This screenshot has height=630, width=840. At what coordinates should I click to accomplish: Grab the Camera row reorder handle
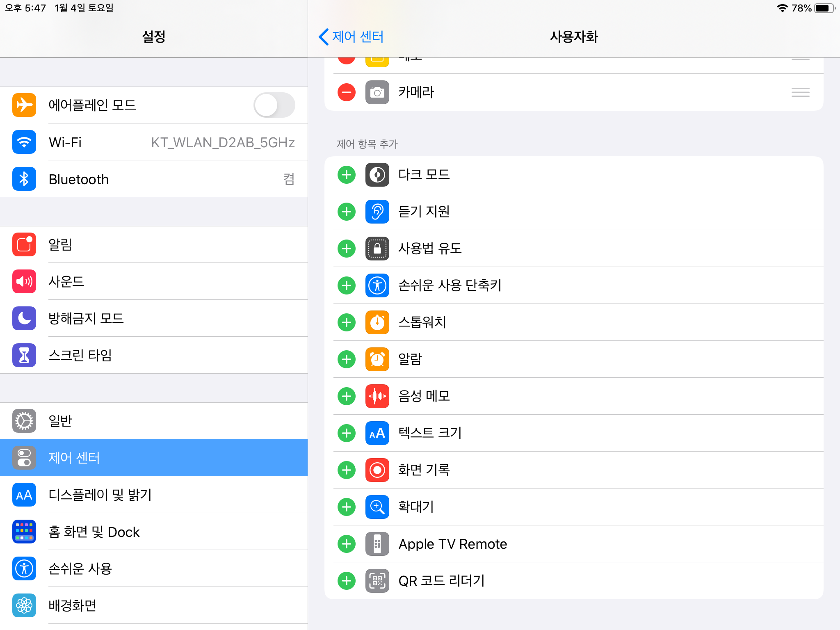coord(800,92)
